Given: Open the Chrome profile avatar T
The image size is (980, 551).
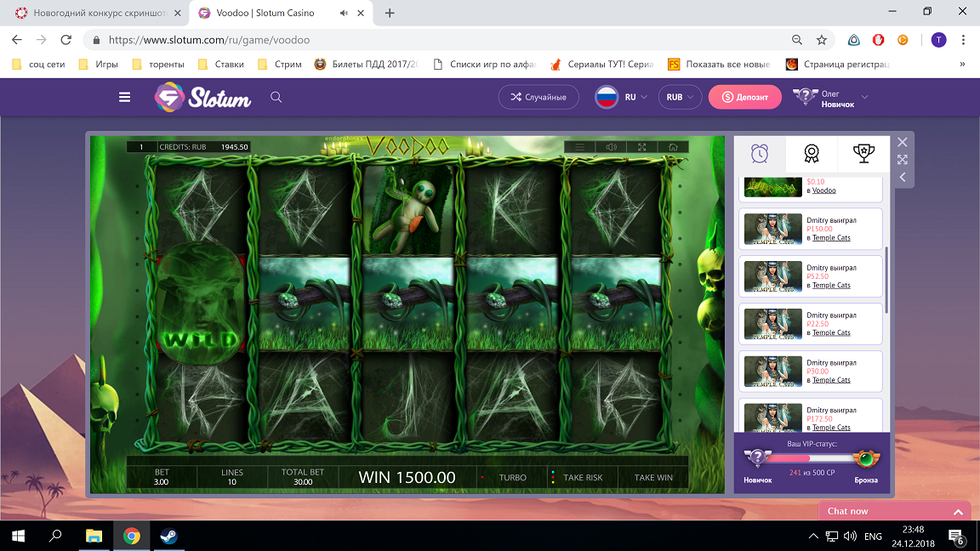Looking at the screenshot, I should (x=939, y=40).
